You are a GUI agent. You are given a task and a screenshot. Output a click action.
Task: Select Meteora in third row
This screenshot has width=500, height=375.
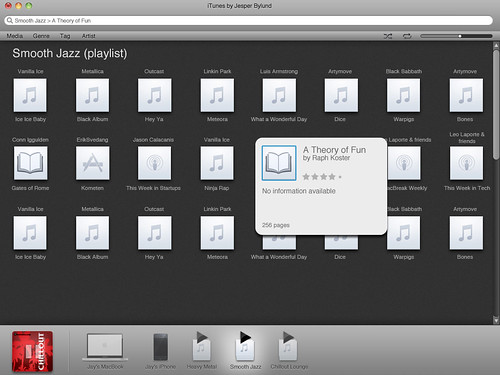217,233
